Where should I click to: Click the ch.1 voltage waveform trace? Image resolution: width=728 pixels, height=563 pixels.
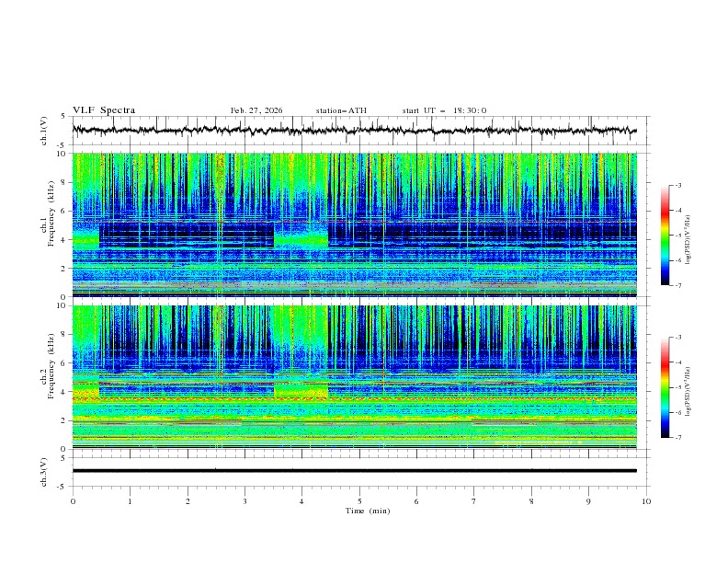(x=354, y=131)
